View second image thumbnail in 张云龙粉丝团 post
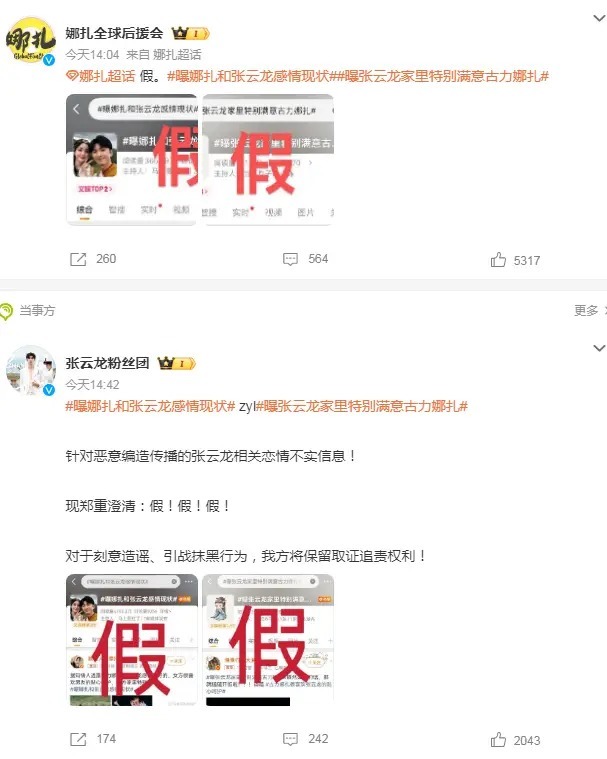Image resolution: width=607 pixels, height=759 pixels. 268,640
